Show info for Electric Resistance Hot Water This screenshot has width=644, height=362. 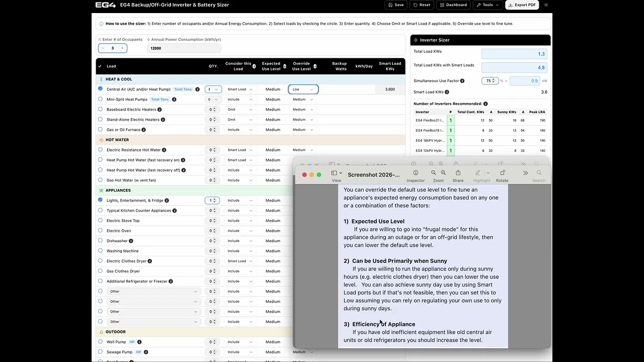pyautogui.click(x=164, y=150)
